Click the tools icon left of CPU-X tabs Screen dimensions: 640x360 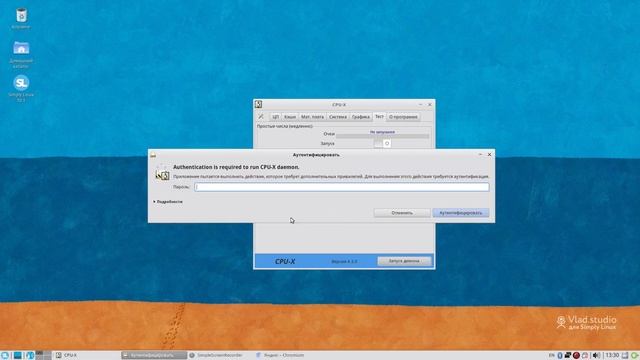click(261, 117)
